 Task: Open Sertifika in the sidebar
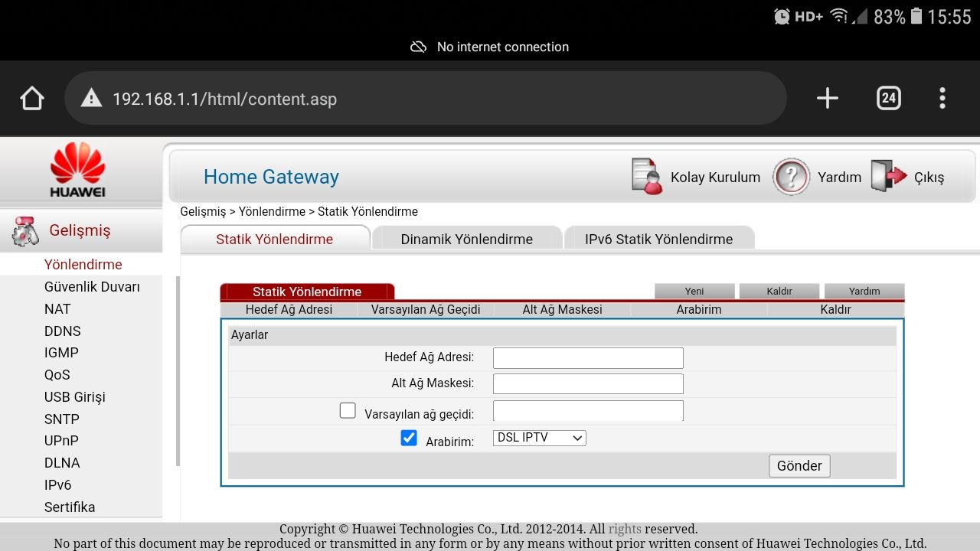pos(70,507)
